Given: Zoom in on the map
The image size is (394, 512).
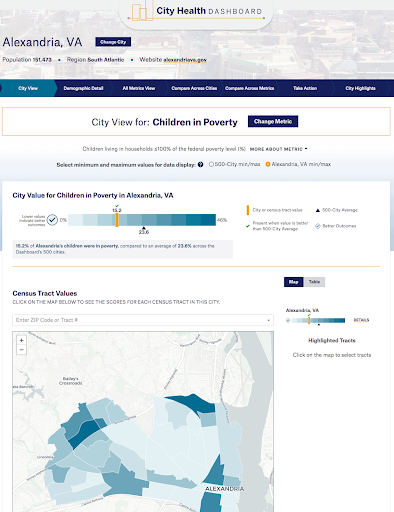Looking at the screenshot, I should [21, 340].
